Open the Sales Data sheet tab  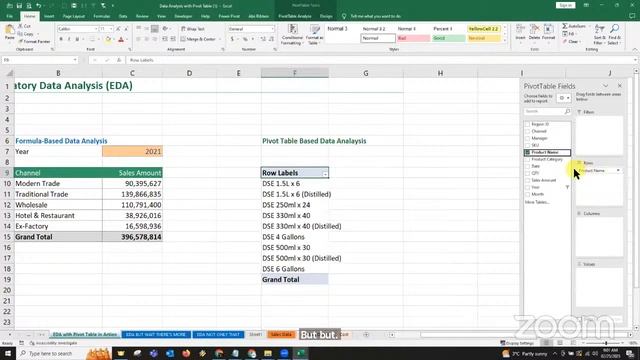tap(281, 335)
